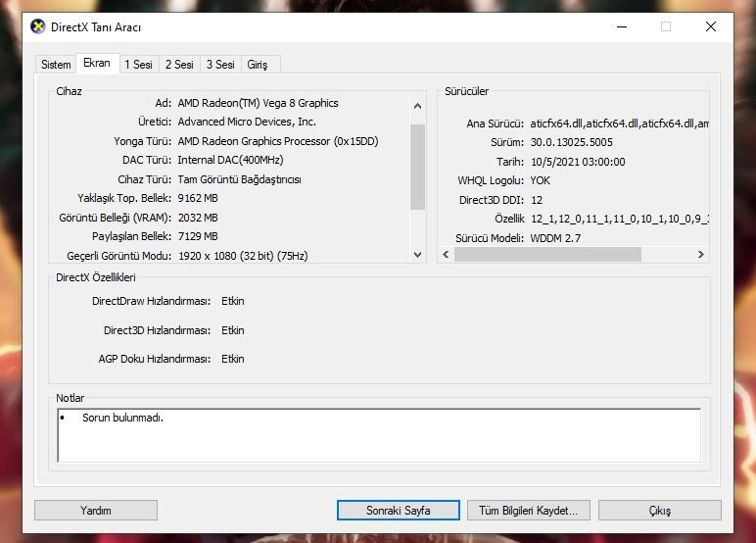Click the Yardım button
This screenshot has width=756, height=543.
coord(96,511)
